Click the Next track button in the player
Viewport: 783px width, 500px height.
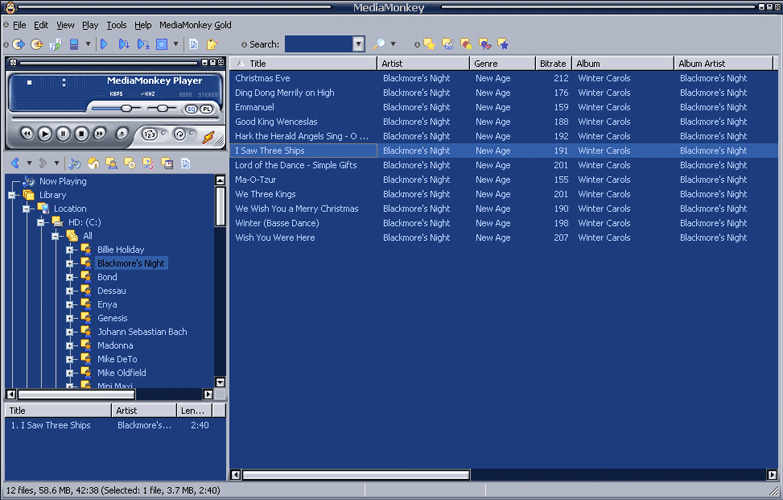[x=100, y=134]
